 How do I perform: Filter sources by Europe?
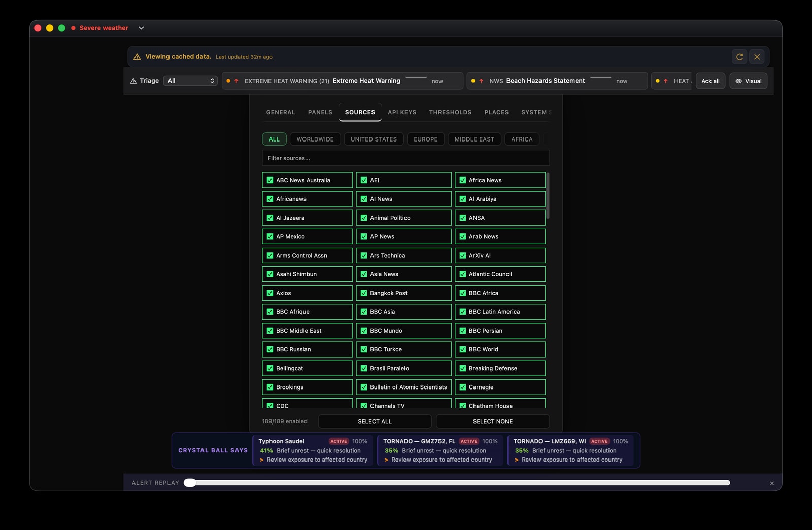click(426, 139)
